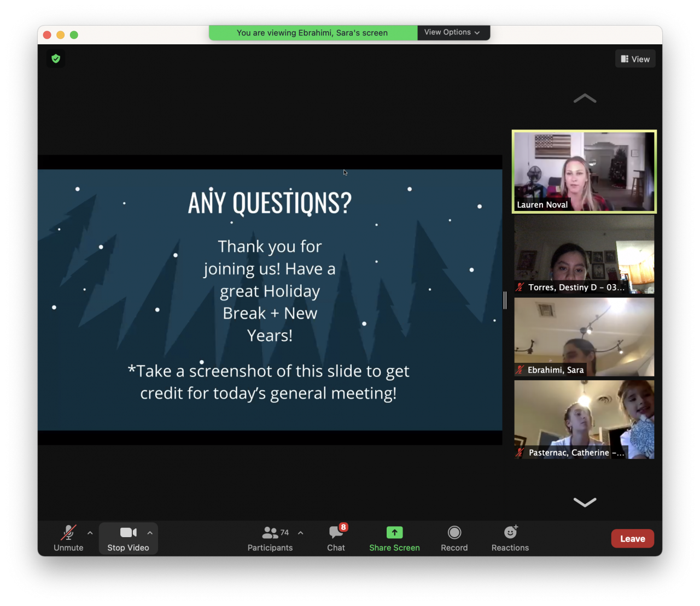Click the green Share Screen icon
Screen dimensions: 700x606
(x=394, y=532)
